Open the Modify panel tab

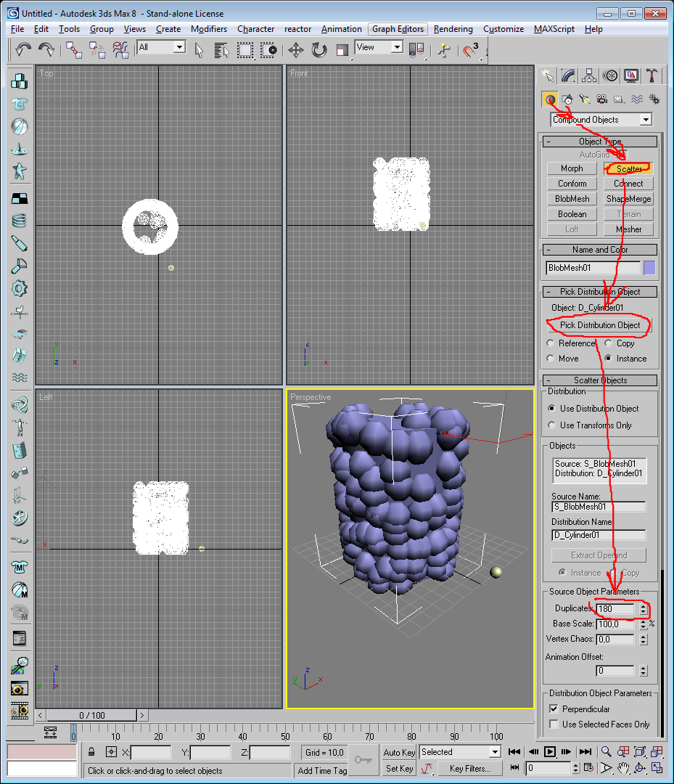click(569, 76)
